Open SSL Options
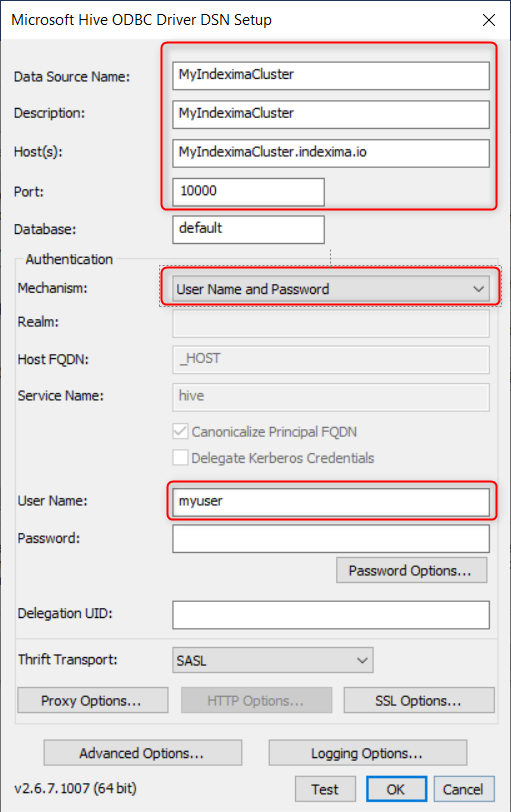This screenshot has width=511, height=812. [x=419, y=700]
